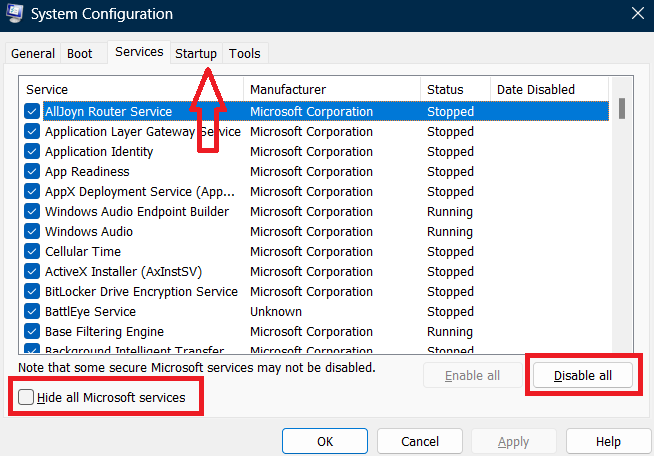This screenshot has width=654, height=456.
Task: Uncheck the Base Filtering Engine checkbox
Action: point(32,332)
